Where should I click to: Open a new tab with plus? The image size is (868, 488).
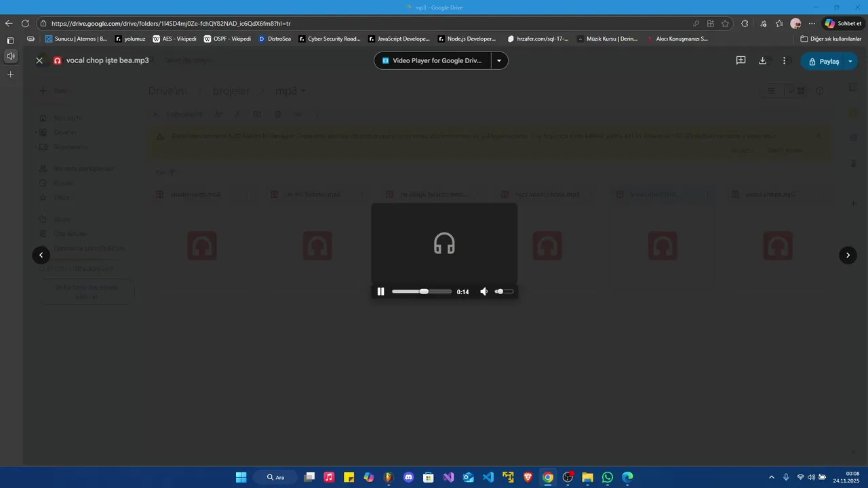[x=10, y=74]
